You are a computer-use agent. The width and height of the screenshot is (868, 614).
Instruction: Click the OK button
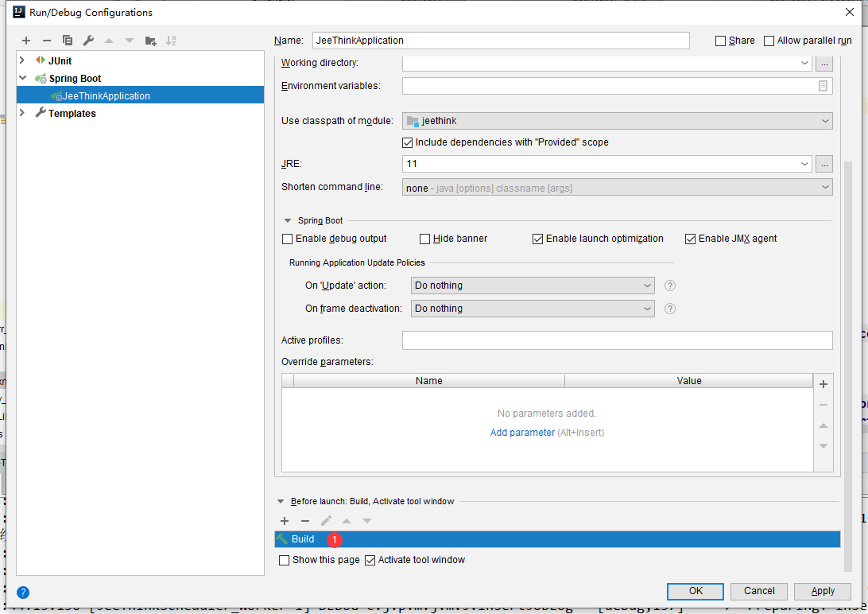pos(696,591)
